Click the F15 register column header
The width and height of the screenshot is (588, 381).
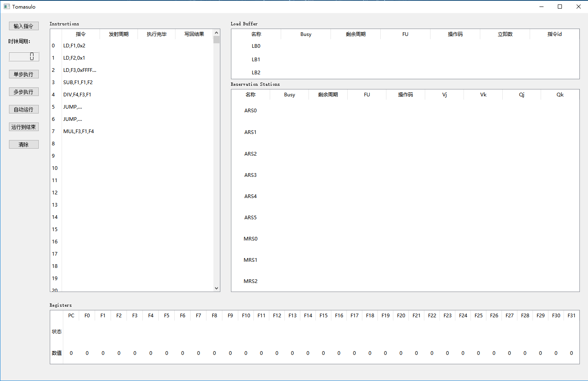tap(324, 316)
